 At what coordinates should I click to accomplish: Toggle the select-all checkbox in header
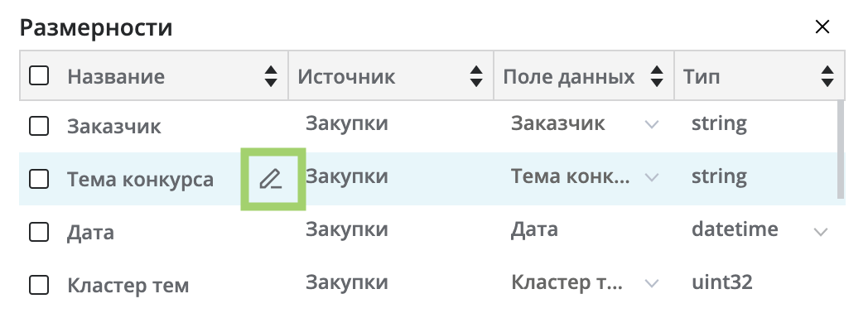click(x=39, y=75)
